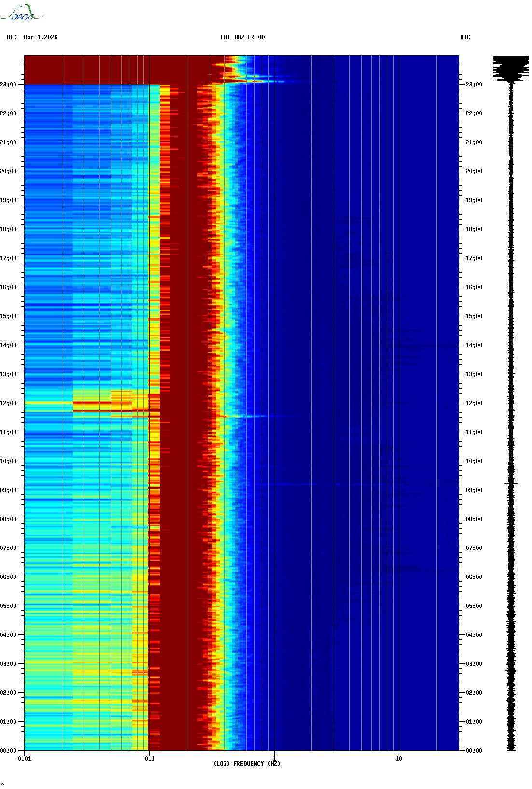Pick the 09:00 tick on right time axis
The height and width of the screenshot is (789, 532).
coord(474,490)
